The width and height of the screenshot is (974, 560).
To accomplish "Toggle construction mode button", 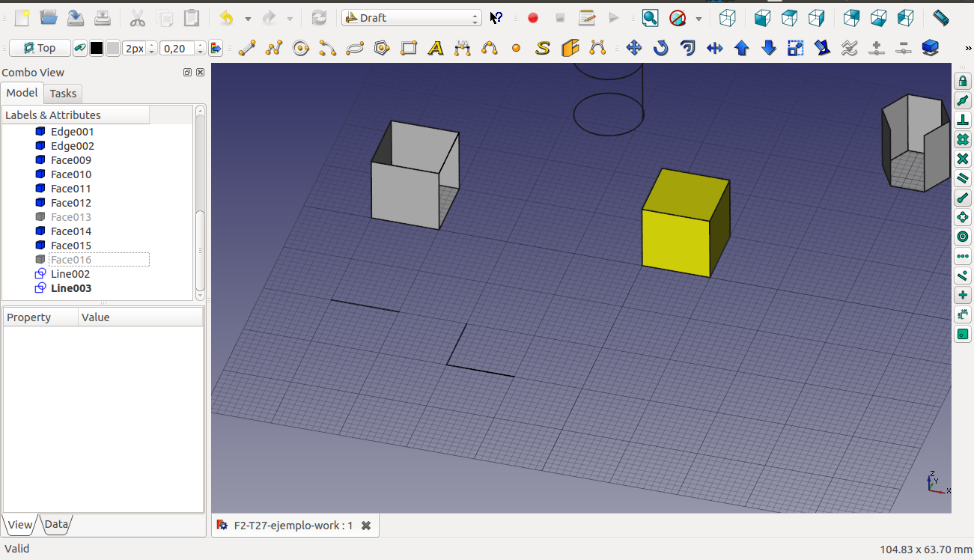I will pos(79,49).
